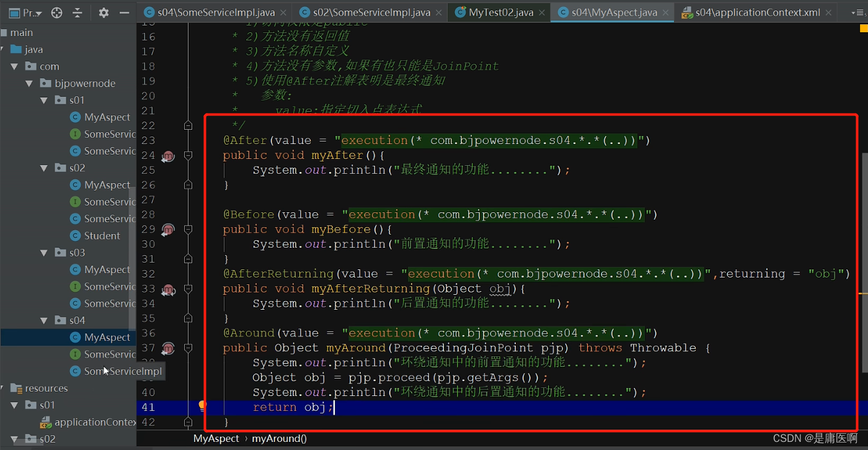868x450 pixels.
Task: Open the Project view dropdown
Action: 25,12
